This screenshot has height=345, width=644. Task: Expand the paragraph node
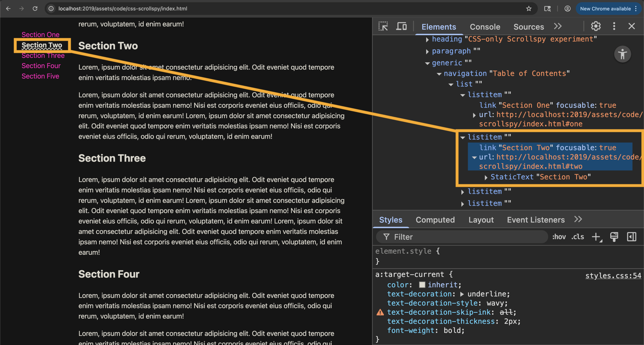(427, 52)
